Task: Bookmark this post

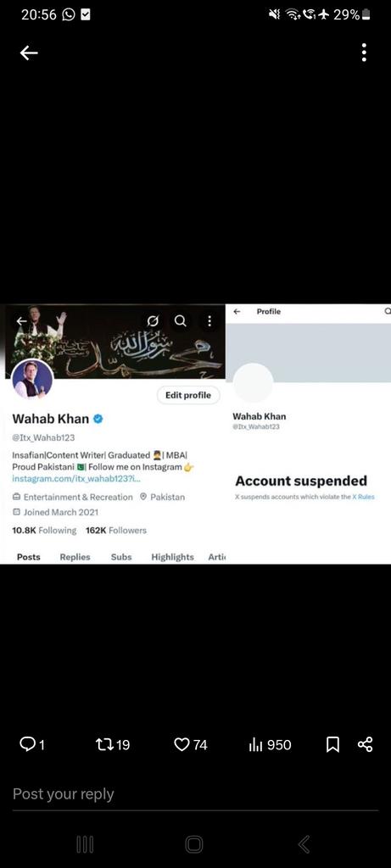Action: [332, 744]
